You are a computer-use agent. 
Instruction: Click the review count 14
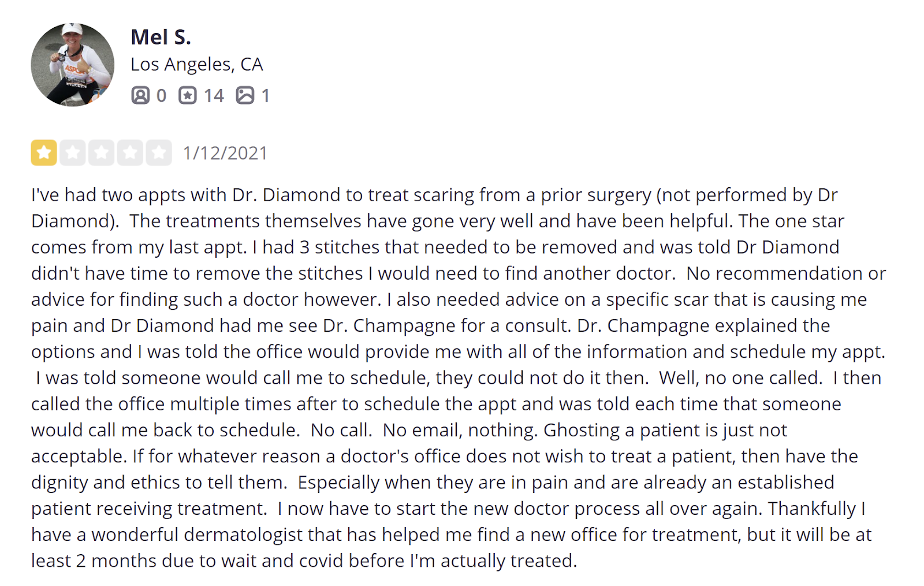coord(213,95)
